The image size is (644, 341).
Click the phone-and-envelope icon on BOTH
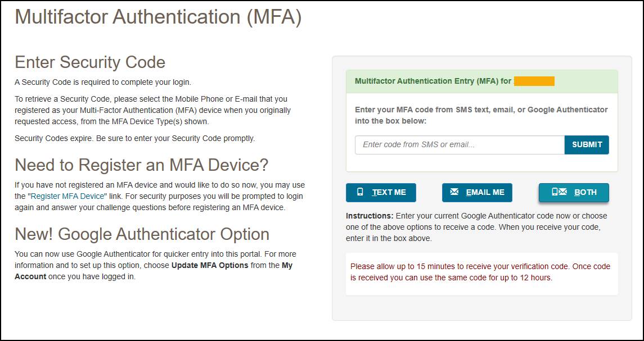pos(559,192)
